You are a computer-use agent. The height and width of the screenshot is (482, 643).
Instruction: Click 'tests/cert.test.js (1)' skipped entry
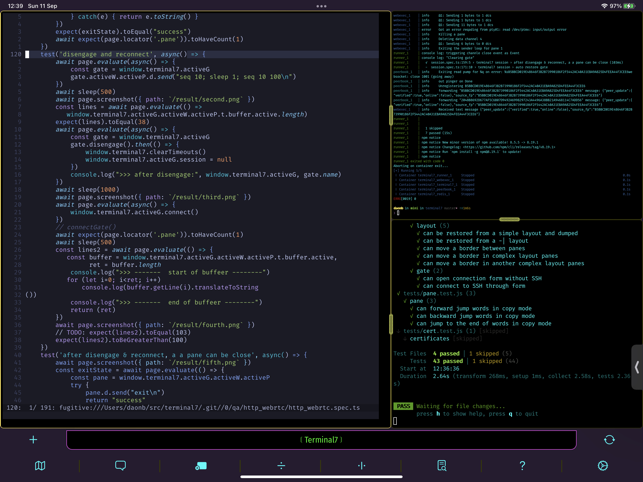point(452,331)
